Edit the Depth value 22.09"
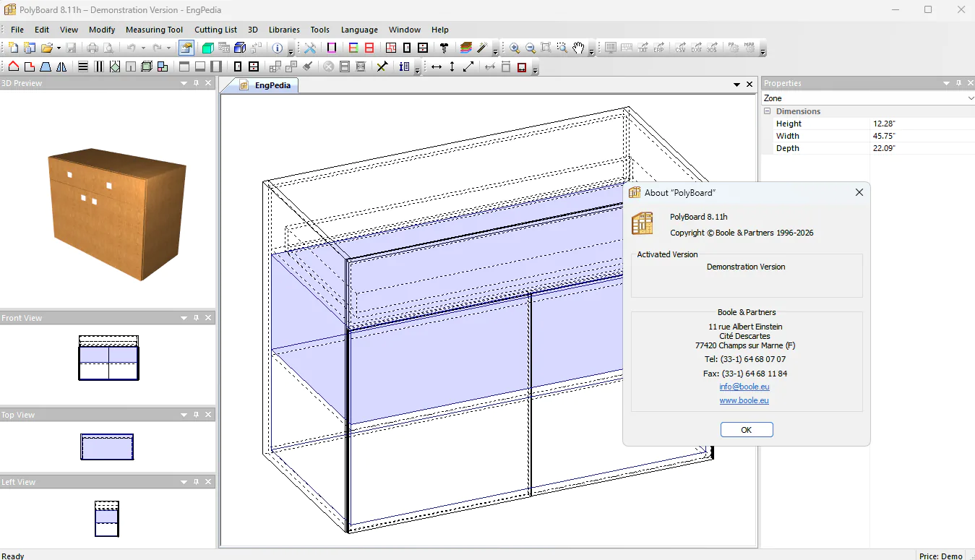The width and height of the screenshot is (975, 560). coord(922,148)
